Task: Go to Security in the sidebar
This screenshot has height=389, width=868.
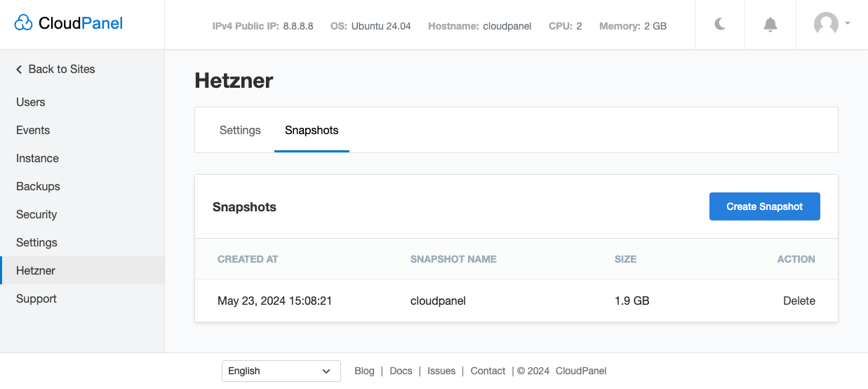Action: coord(36,214)
